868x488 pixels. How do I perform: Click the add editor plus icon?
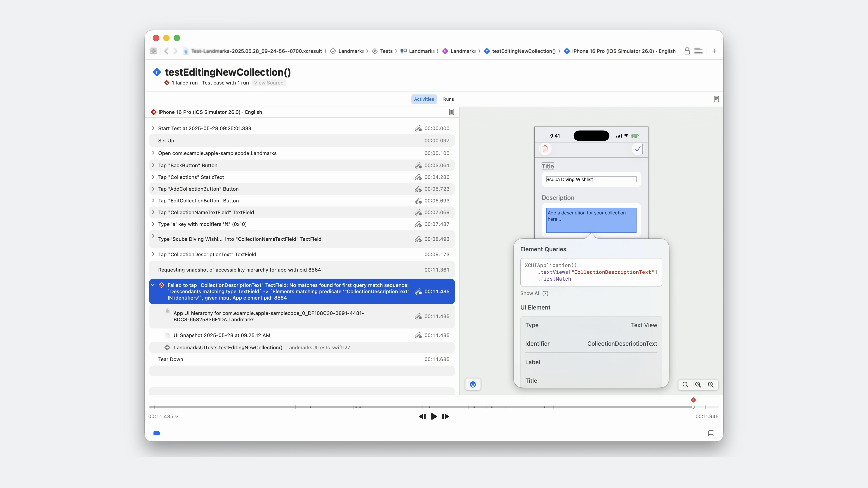pos(714,51)
